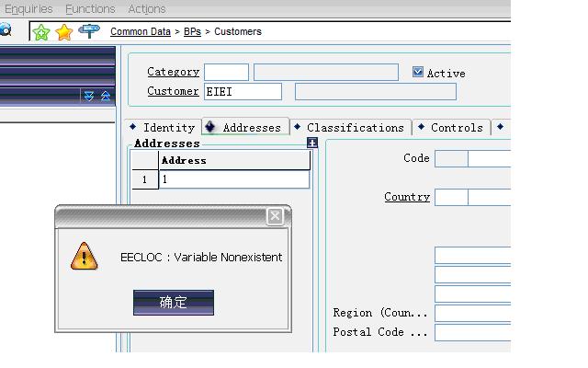Click the BPs breadcrumb link
This screenshot has height=368, width=588.
(192, 31)
